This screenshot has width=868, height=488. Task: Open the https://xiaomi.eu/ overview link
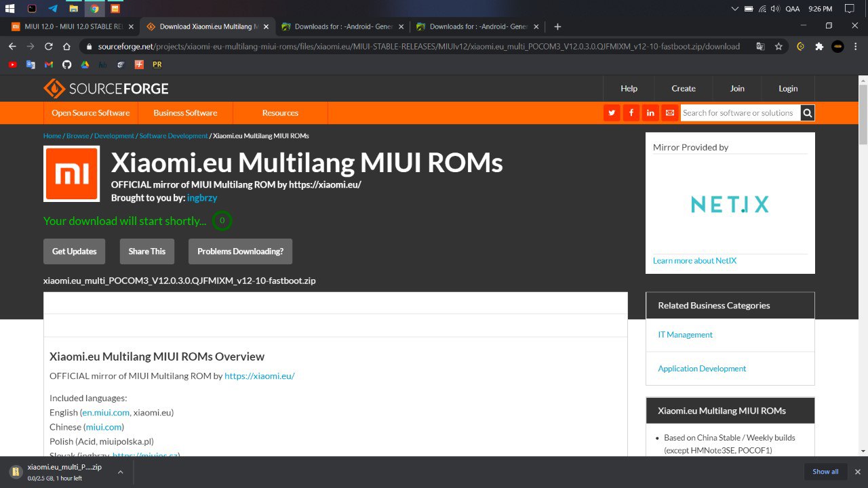260,375
